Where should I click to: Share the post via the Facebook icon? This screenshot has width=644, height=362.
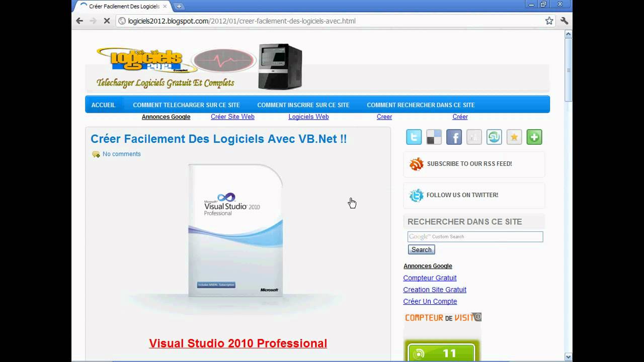[454, 137]
